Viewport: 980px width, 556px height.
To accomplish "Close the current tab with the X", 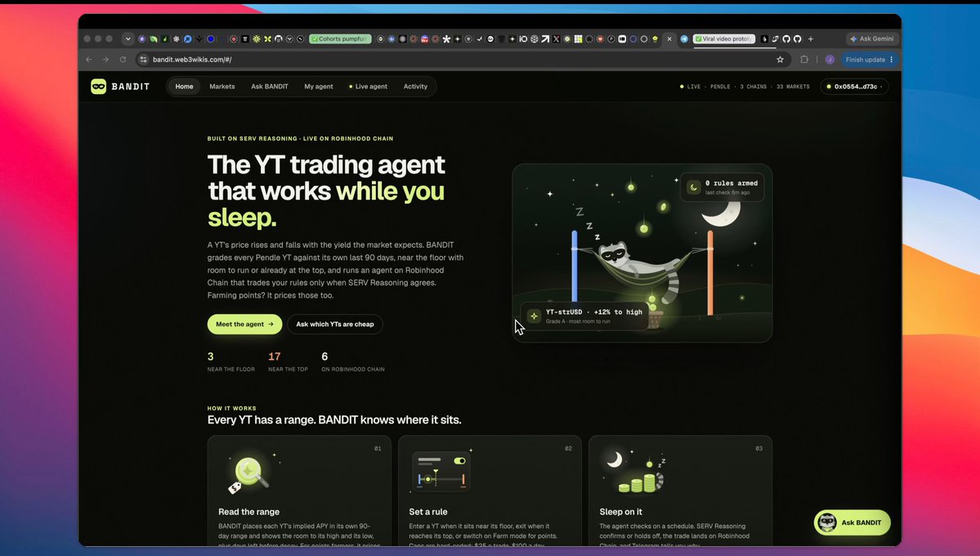I will point(669,38).
